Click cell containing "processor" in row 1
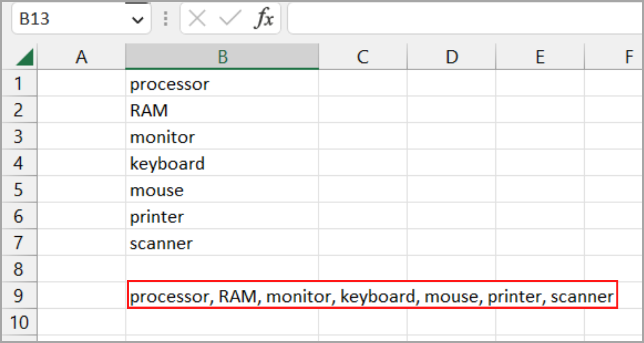This screenshot has width=644, height=343. (x=222, y=84)
